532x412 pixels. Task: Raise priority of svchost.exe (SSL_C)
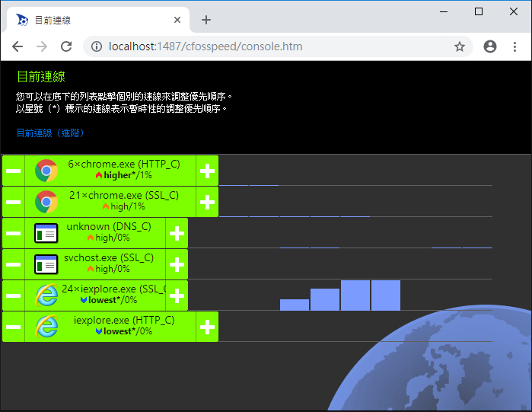pos(177,264)
